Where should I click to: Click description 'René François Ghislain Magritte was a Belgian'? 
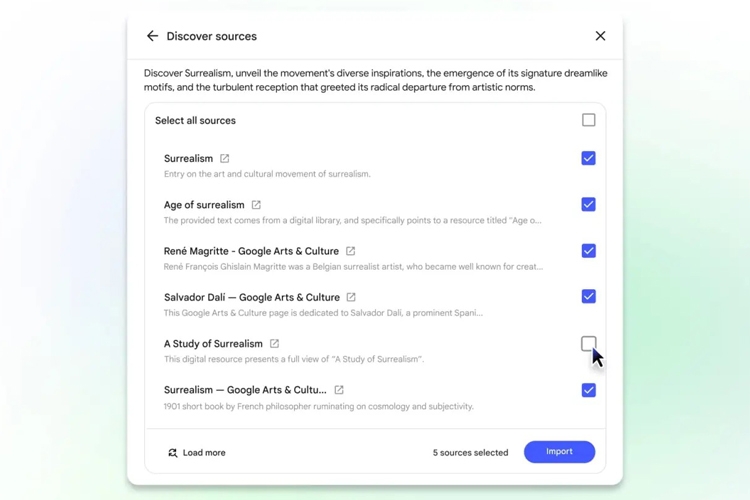point(353,267)
